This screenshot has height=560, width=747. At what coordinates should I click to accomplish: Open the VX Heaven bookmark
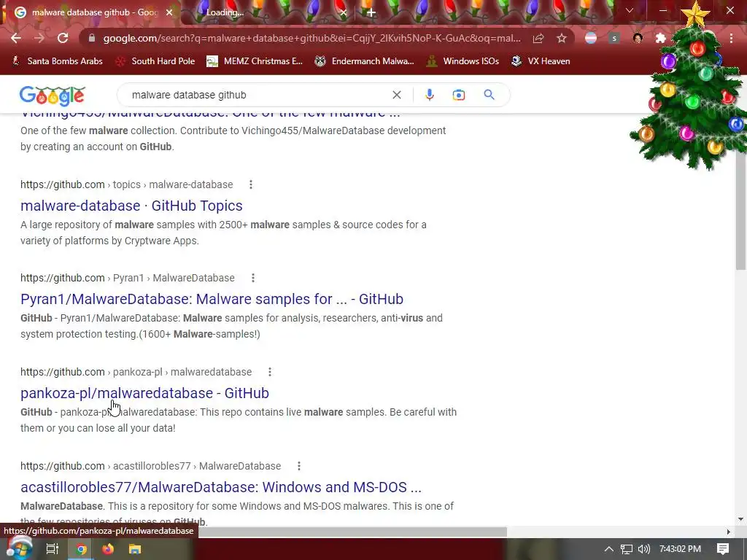click(541, 61)
